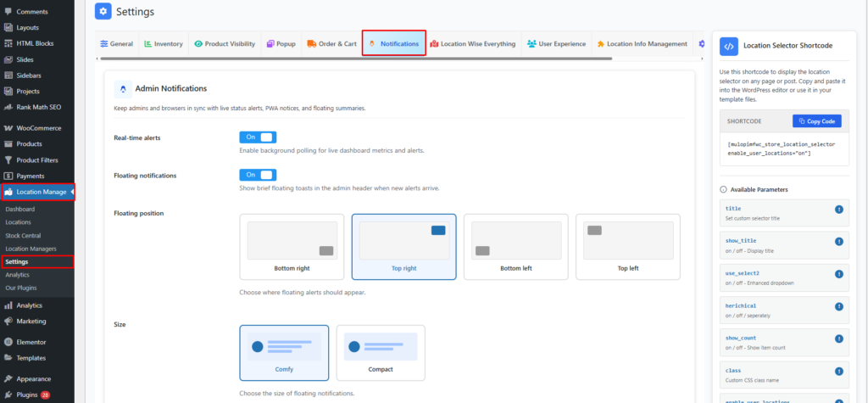
Task: Disable Floating notifications switch
Action: [258, 175]
